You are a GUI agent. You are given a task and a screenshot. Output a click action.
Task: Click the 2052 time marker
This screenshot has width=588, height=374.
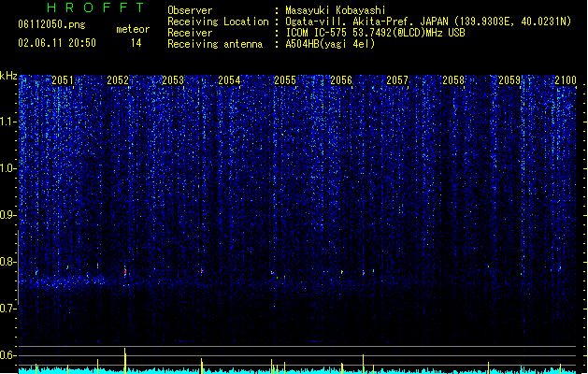point(118,80)
